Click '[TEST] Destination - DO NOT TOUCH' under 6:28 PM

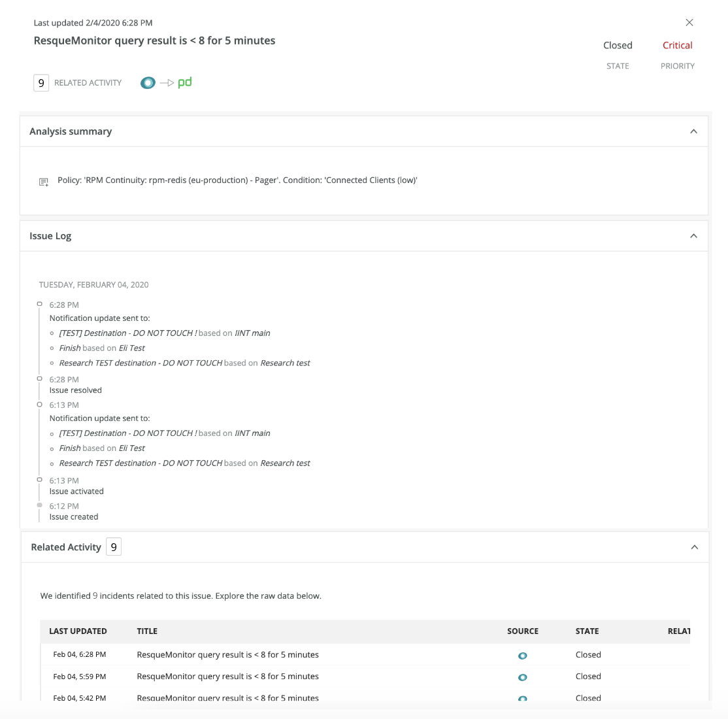[127, 333]
